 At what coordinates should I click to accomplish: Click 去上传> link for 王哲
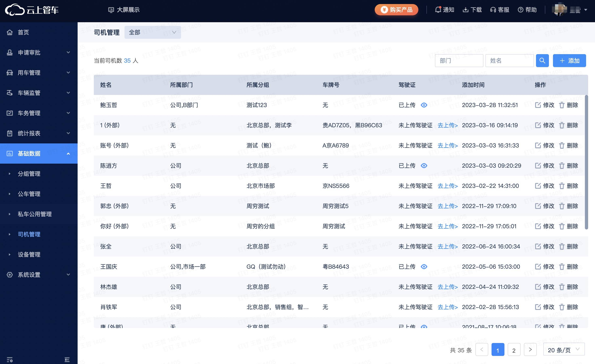(448, 186)
